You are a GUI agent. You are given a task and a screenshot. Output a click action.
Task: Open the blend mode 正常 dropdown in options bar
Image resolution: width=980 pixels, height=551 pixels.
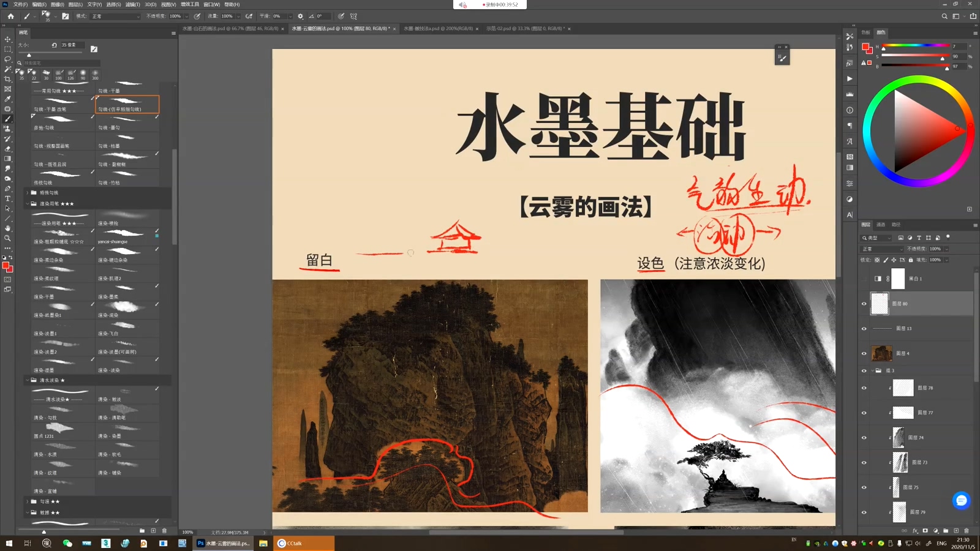click(x=115, y=17)
